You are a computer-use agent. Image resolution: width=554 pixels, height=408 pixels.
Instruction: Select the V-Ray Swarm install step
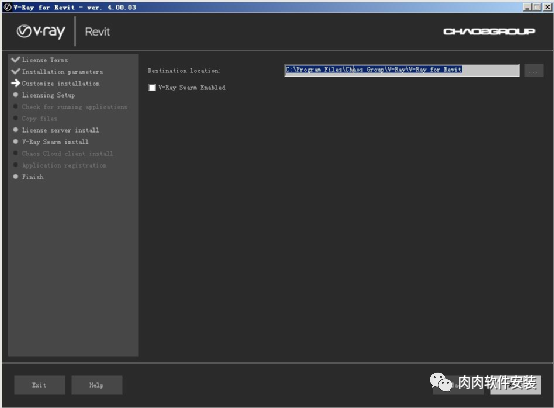55,142
